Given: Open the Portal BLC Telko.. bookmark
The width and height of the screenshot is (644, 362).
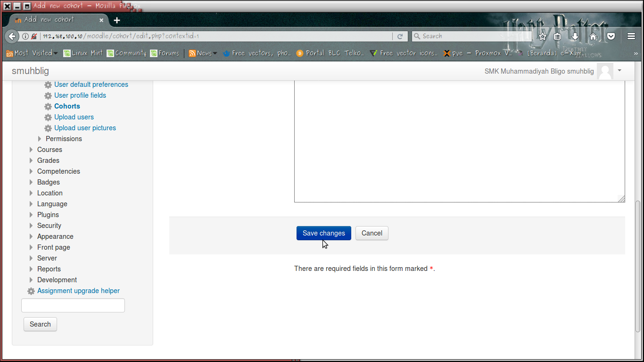Looking at the screenshot, I should tap(330, 53).
